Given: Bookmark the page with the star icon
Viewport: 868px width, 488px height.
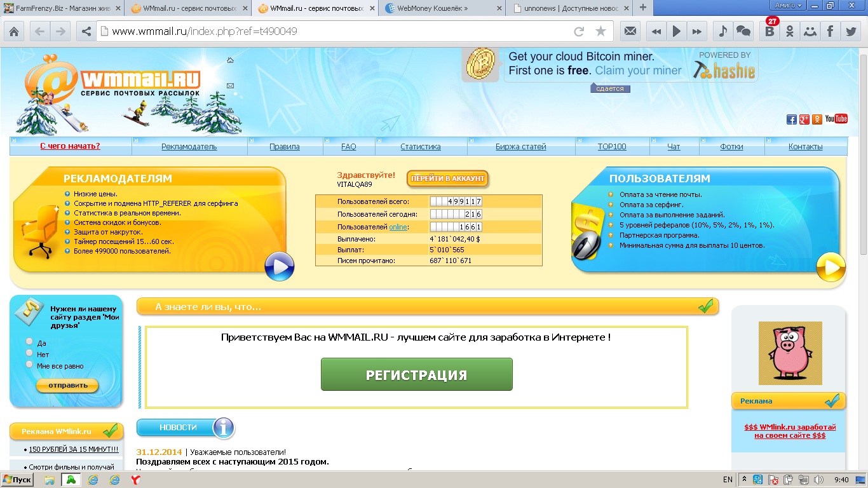Looking at the screenshot, I should click(600, 31).
